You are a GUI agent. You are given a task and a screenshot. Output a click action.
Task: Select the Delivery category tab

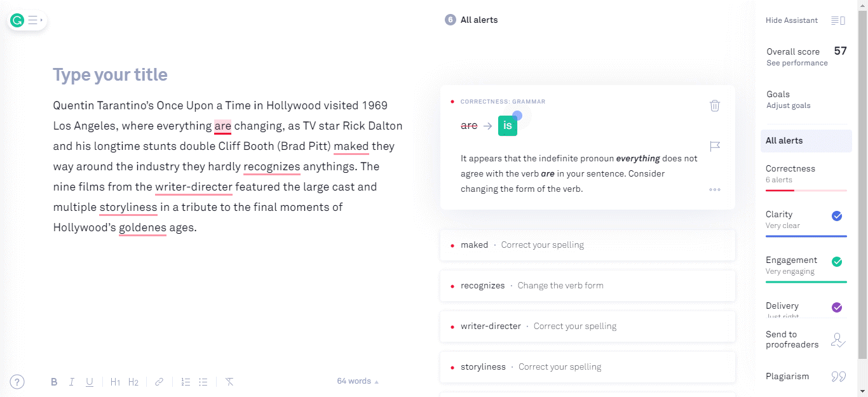click(806, 309)
